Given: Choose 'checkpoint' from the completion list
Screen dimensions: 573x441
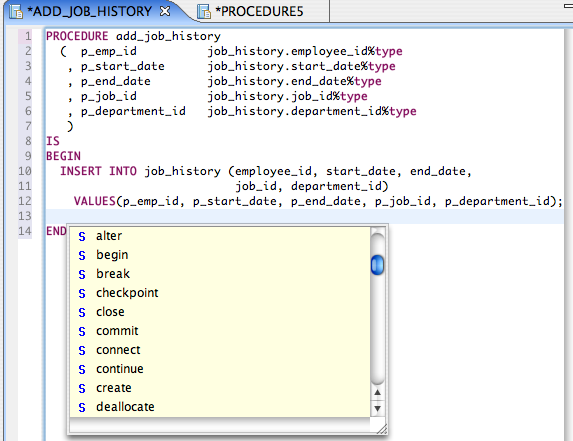Looking at the screenshot, I should 220,293.
